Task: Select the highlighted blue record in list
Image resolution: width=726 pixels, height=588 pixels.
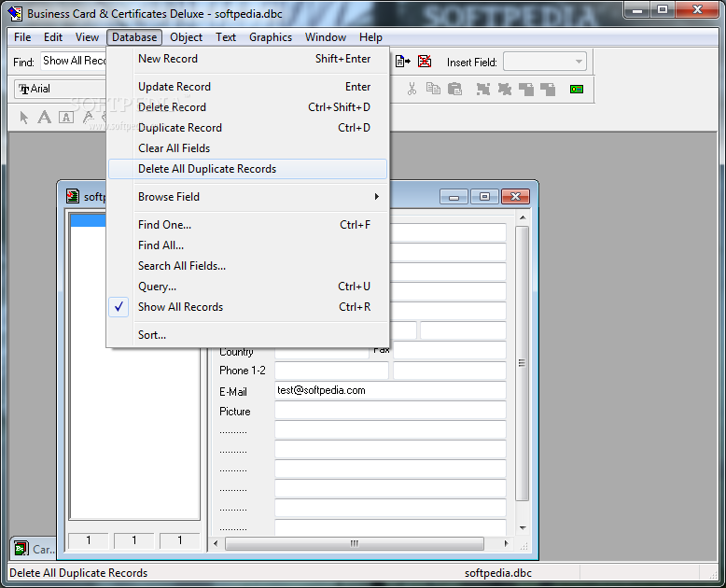Action: [x=89, y=221]
